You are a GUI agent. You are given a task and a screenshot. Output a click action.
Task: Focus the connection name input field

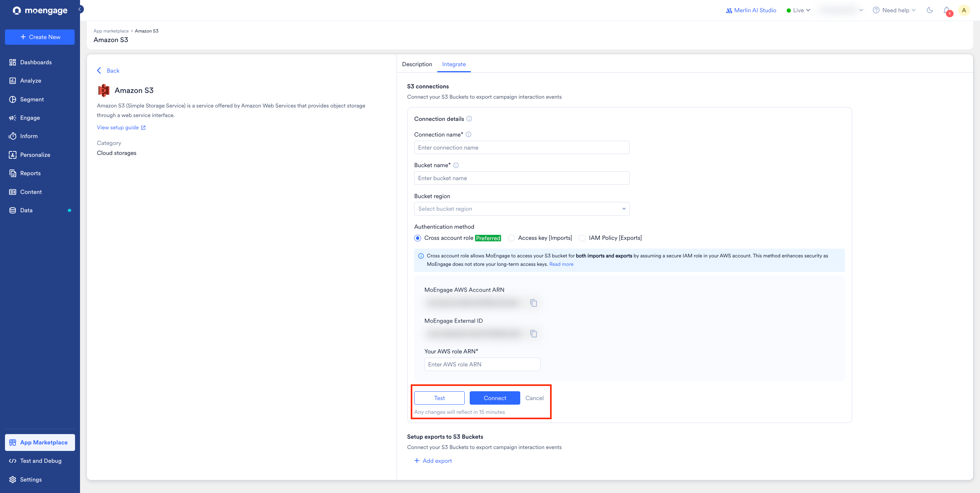522,148
